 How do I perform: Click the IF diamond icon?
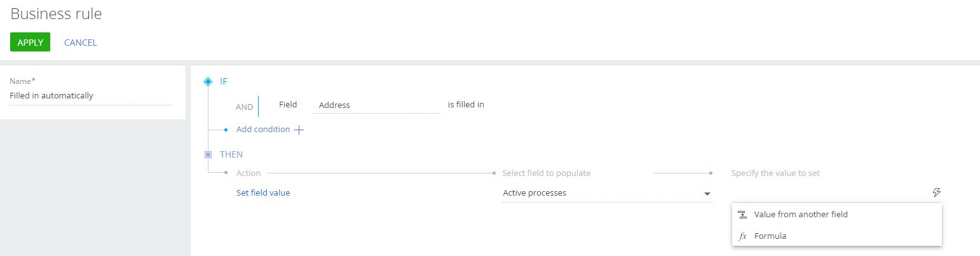click(x=208, y=81)
